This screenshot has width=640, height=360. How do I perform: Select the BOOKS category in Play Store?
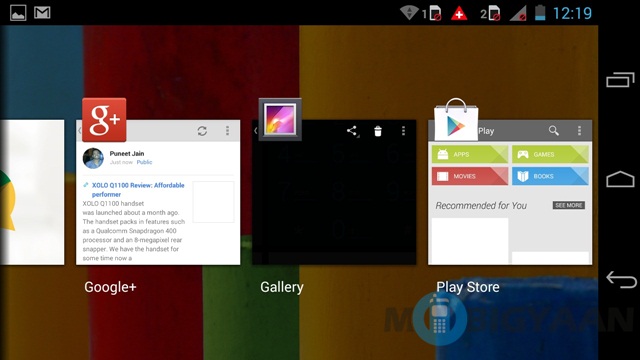(550, 176)
